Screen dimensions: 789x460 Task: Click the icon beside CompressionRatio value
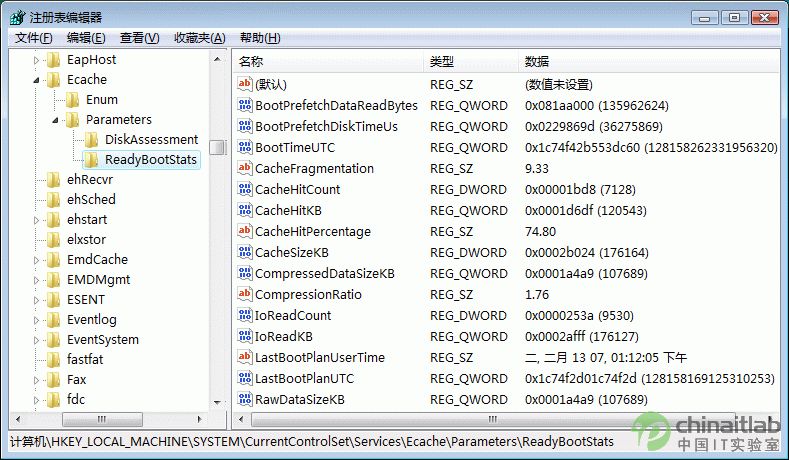pos(245,294)
